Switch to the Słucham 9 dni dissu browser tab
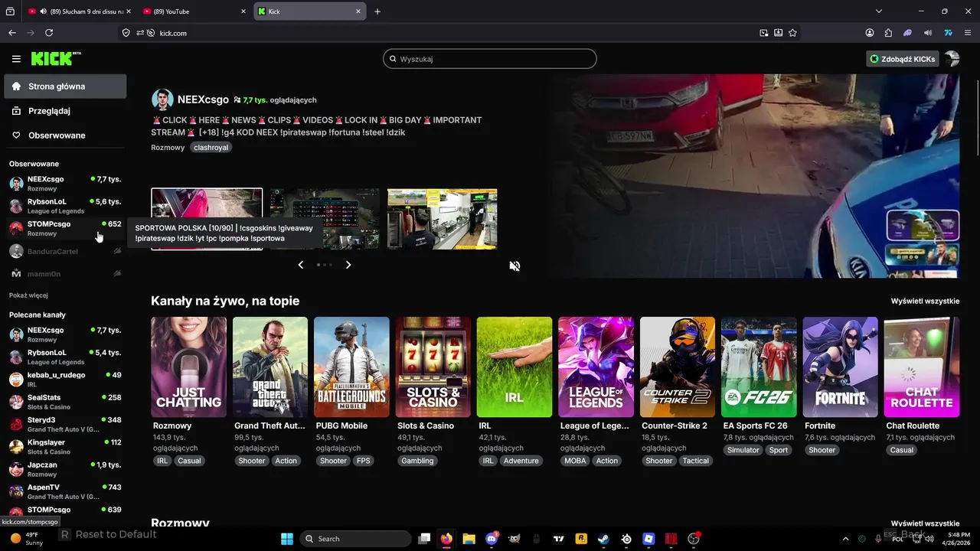This screenshot has height=551, width=980. point(79,11)
